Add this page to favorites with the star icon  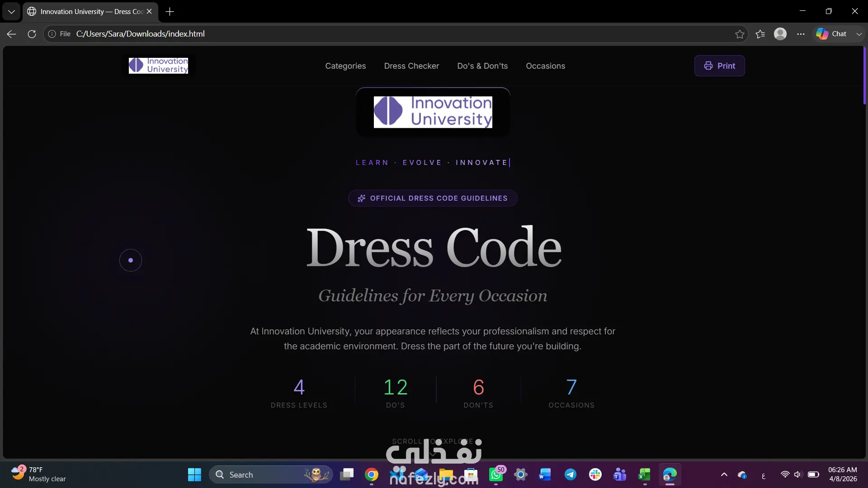point(740,34)
